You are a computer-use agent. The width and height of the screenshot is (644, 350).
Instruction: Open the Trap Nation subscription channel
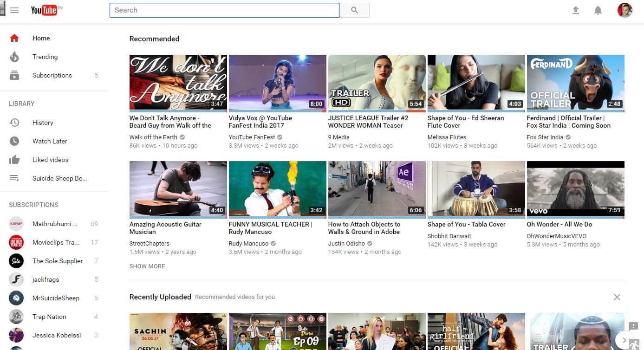coord(49,317)
